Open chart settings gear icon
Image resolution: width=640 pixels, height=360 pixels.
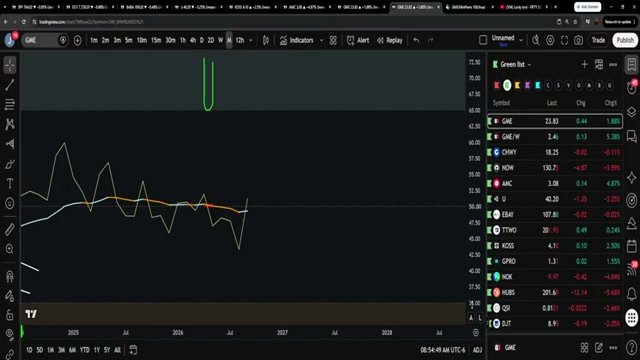point(550,40)
